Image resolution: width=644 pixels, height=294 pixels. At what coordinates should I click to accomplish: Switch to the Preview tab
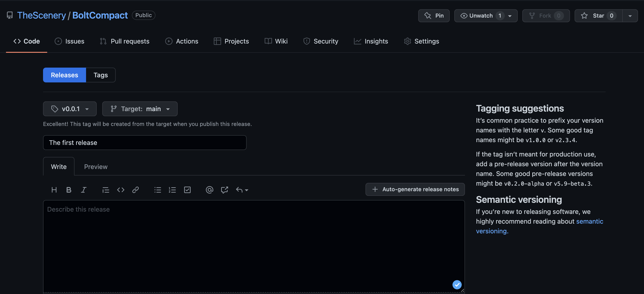click(96, 167)
